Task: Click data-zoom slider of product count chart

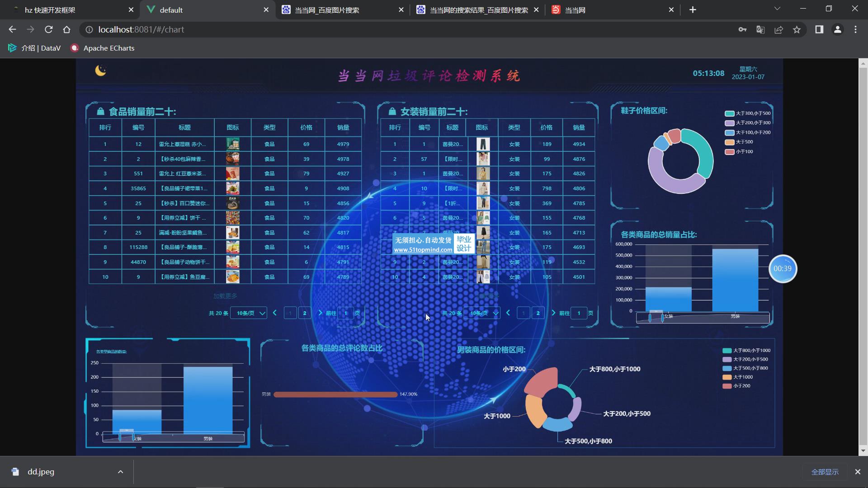Action: pyautogui.click(x=173, y=437)
